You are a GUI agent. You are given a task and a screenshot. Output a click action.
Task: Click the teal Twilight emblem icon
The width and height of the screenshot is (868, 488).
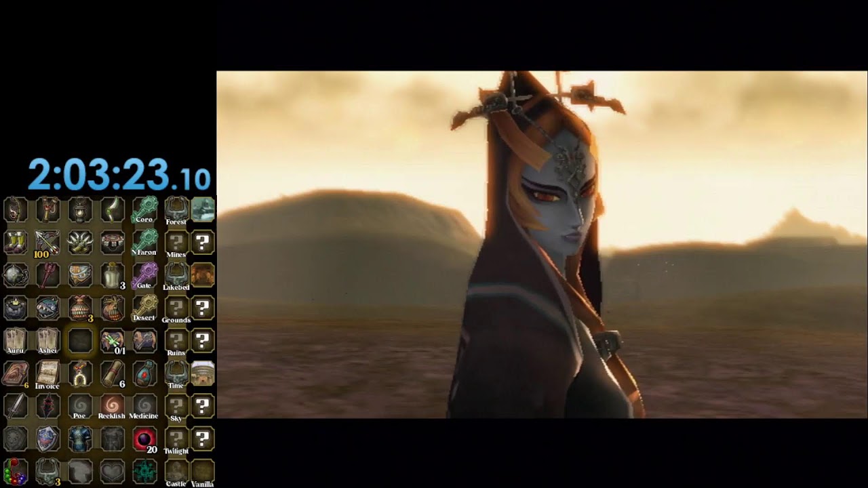pos(144,471)
